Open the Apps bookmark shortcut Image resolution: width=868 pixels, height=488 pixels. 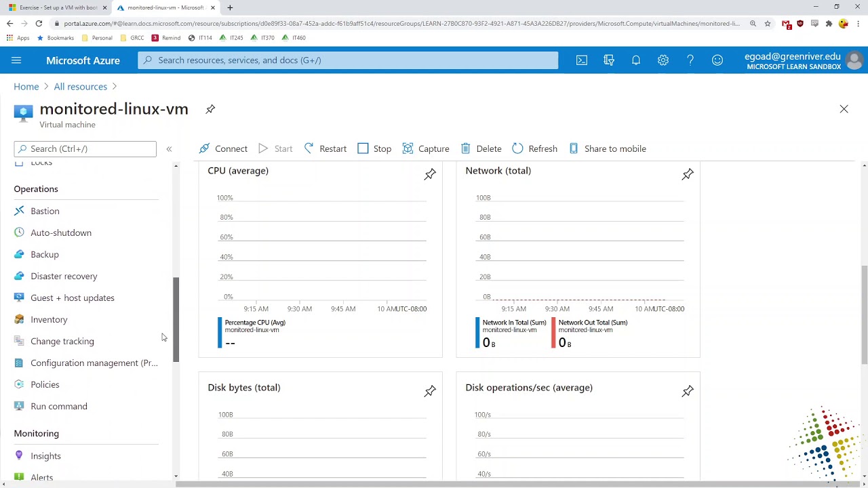[18, 38]
